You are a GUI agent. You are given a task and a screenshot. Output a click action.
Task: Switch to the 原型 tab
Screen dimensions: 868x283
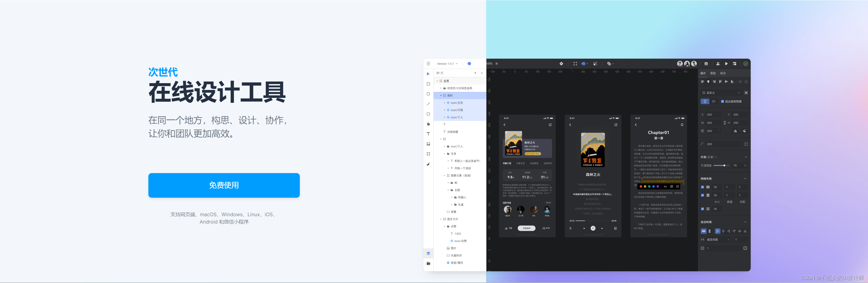pos(713,73)
